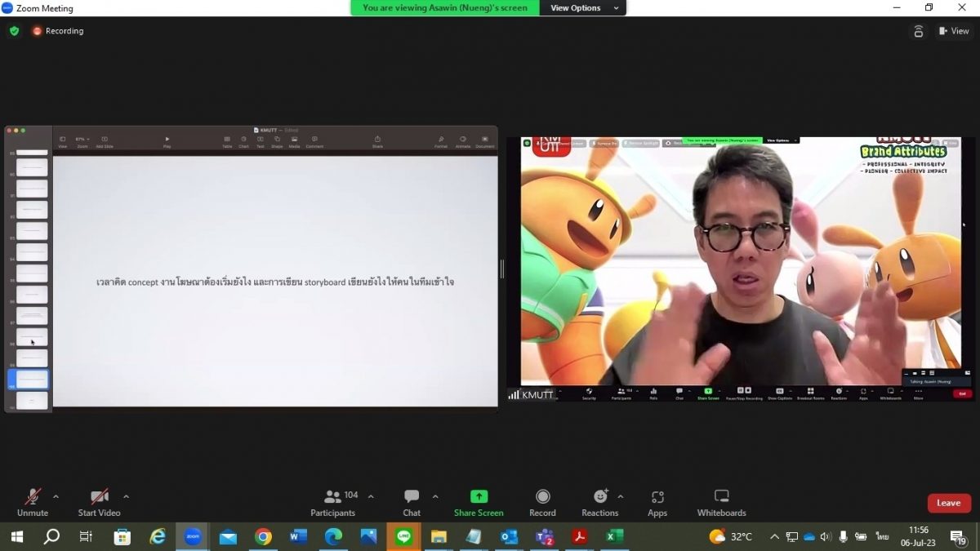
Task: Open Document panel in Keynote toolbar
Action: pos(485,141)
